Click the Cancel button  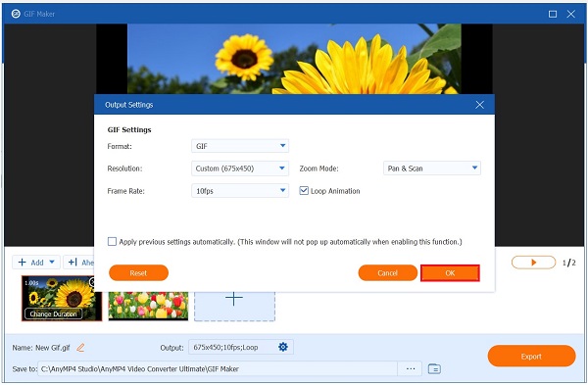388,273
